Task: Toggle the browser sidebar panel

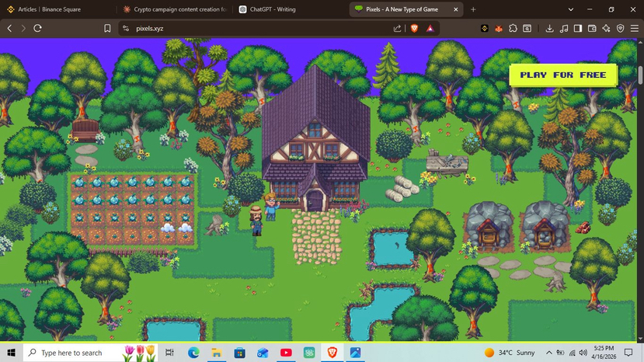Action: pyautogui.click(x=578, y=28)
